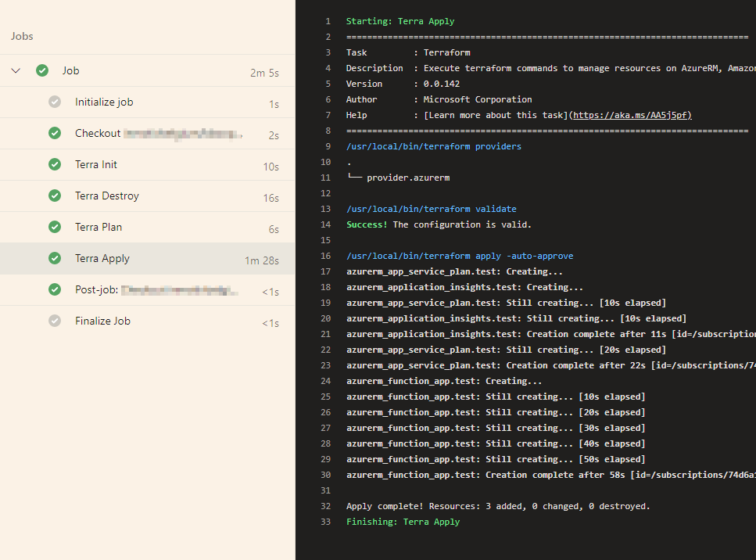Click the Apply complete summary log line
This screenshot has height=560, width=756.
click(x=498, y=506)
